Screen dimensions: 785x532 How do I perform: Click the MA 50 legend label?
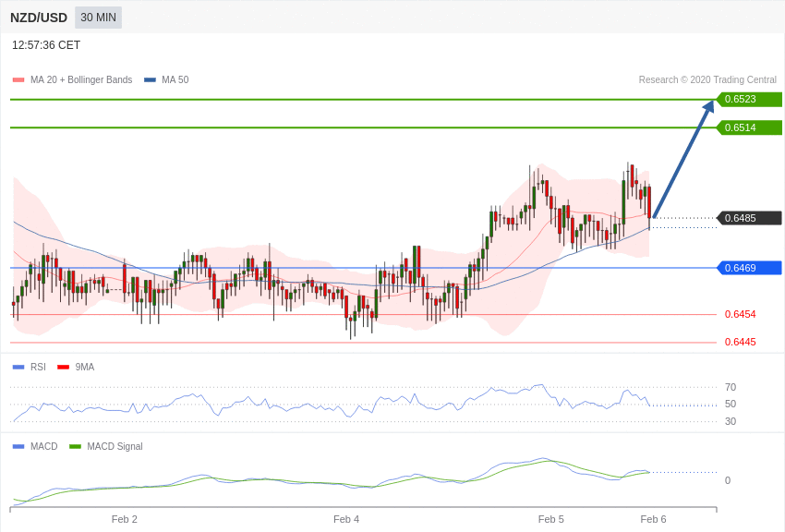[x=175, y=79]
